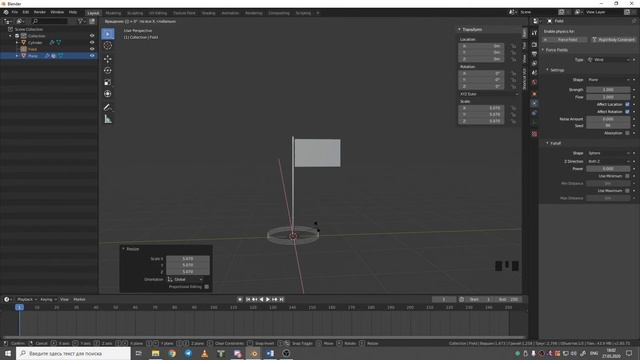640x360 pixels.
Task: Open the Falloff Shape dropdown
Action: (609, 153)
